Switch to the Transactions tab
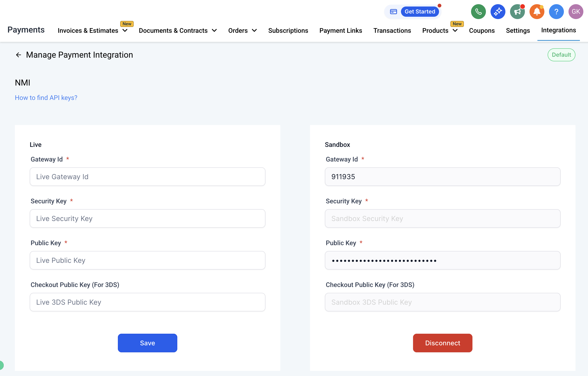The width and height of the screenshot is (588, 376). click(392, 31)
